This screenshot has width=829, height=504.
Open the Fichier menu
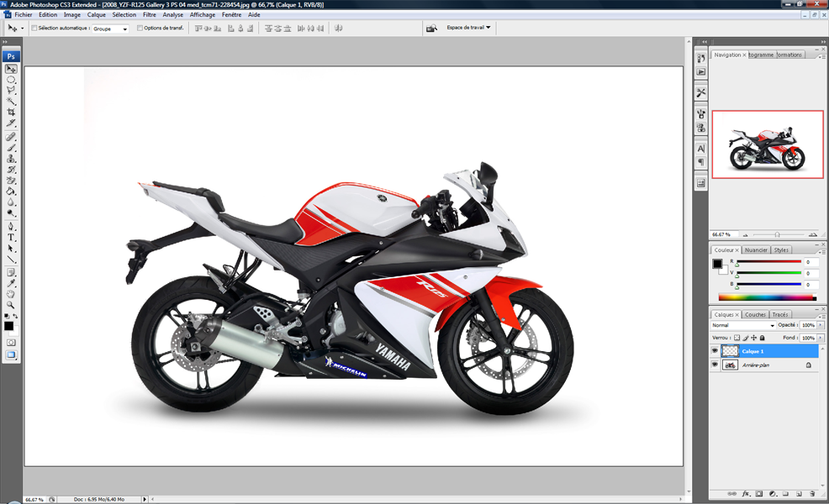click(x=24, y=15)
